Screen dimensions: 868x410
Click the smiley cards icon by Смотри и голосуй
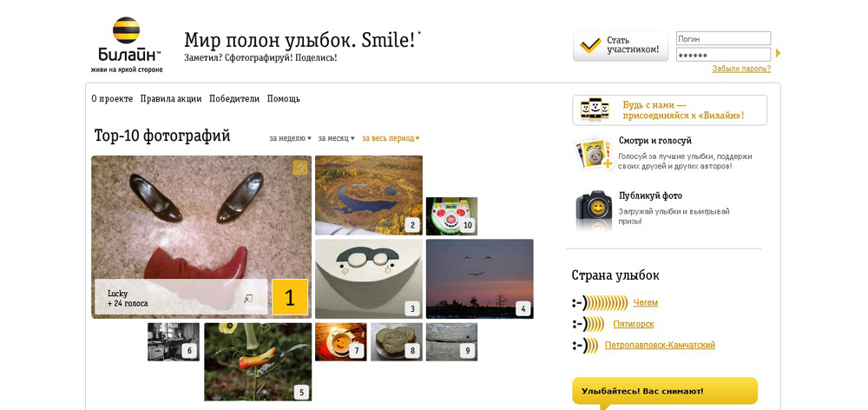pos(594,155)
